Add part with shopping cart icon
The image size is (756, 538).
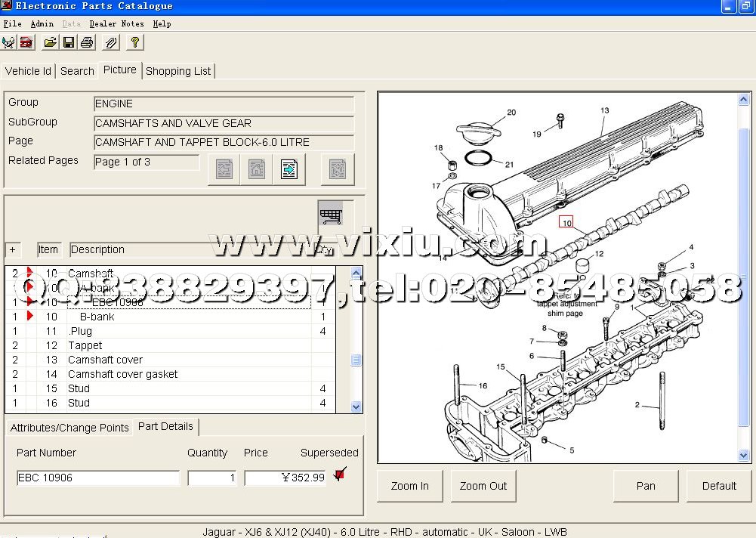click(330, 217)
